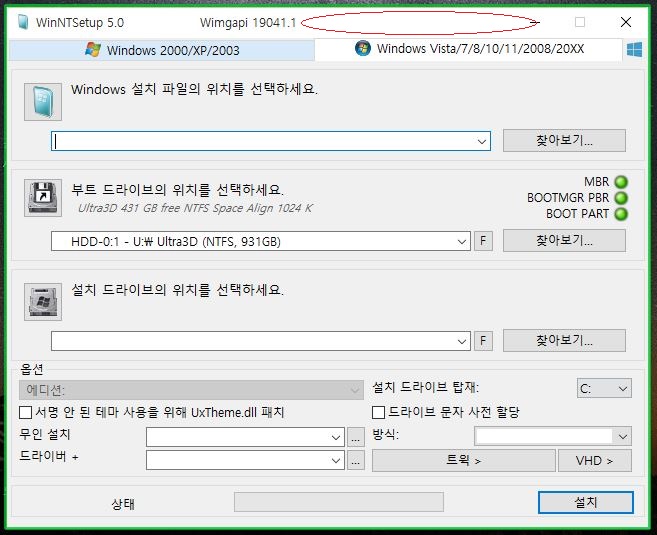Click the BOOTMGR PBR green status light
This screenshot has width=657, height=535.
[x=621, y=198]
